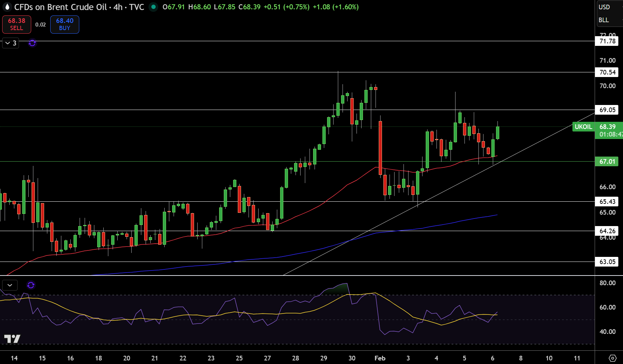Click the Brent Crude oil drop icon
Viewport: 623px width, 364px height.
pos(7,7)
